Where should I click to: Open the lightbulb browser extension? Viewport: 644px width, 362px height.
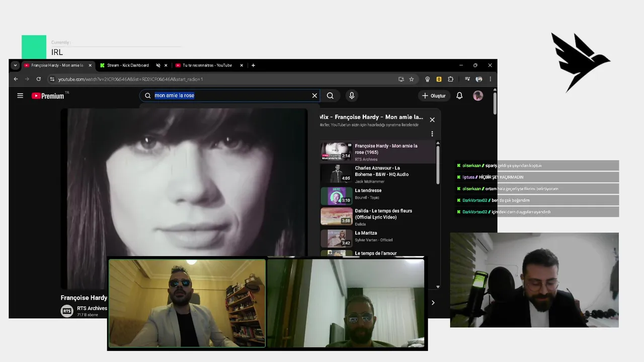[x=428, y=79]
